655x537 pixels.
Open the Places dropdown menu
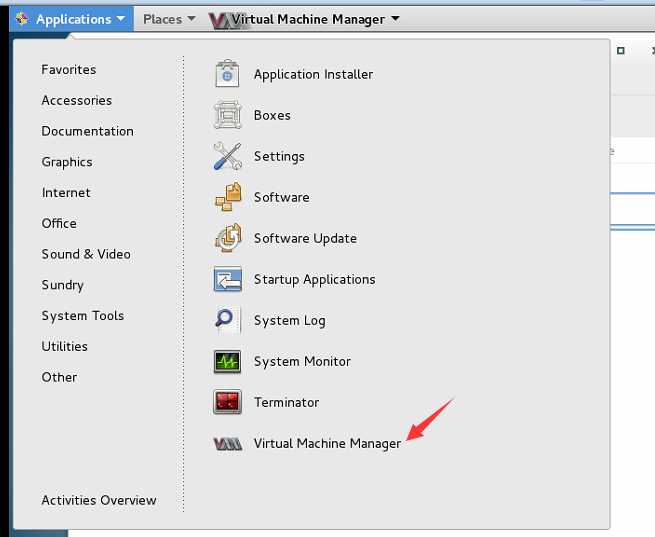(x=169, y=19)
